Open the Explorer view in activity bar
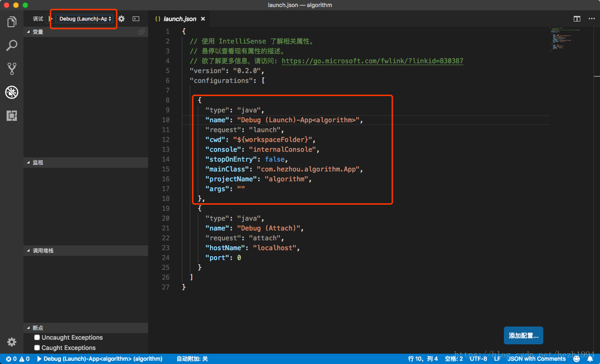The image size is (600, 364). pos(12,22)
